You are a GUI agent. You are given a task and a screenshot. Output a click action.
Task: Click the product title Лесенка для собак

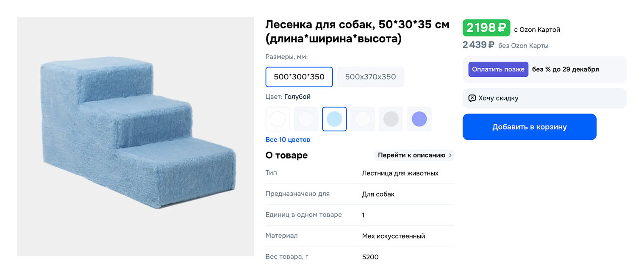(x=357, y=31)
